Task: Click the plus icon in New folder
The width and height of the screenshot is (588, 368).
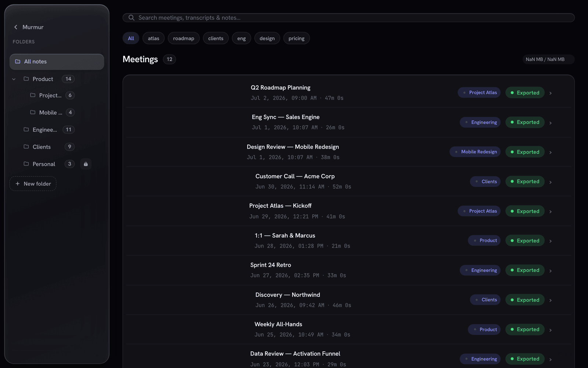Action: pos(17,184)
